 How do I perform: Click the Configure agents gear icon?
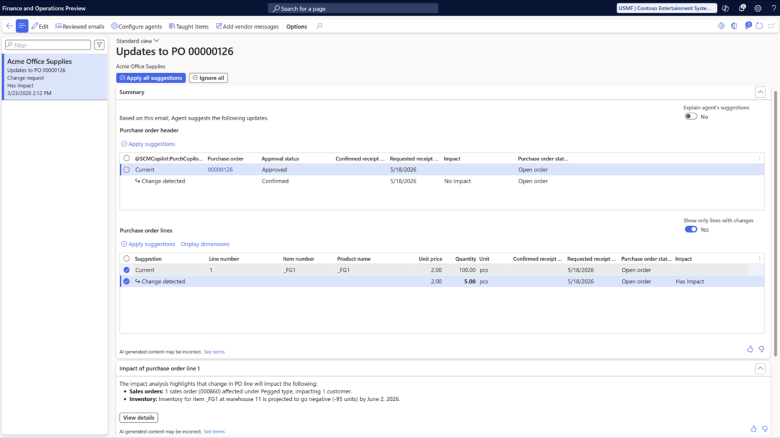click(114, 26)
